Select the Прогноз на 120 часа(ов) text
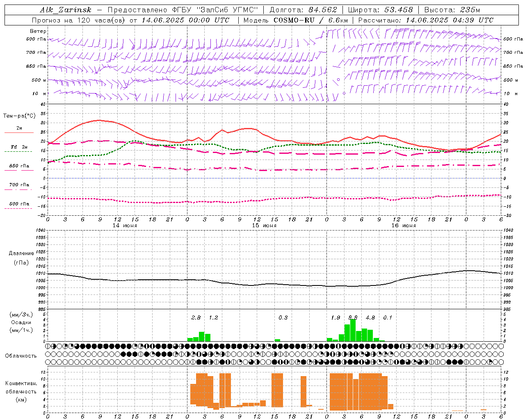 point(79,20)
